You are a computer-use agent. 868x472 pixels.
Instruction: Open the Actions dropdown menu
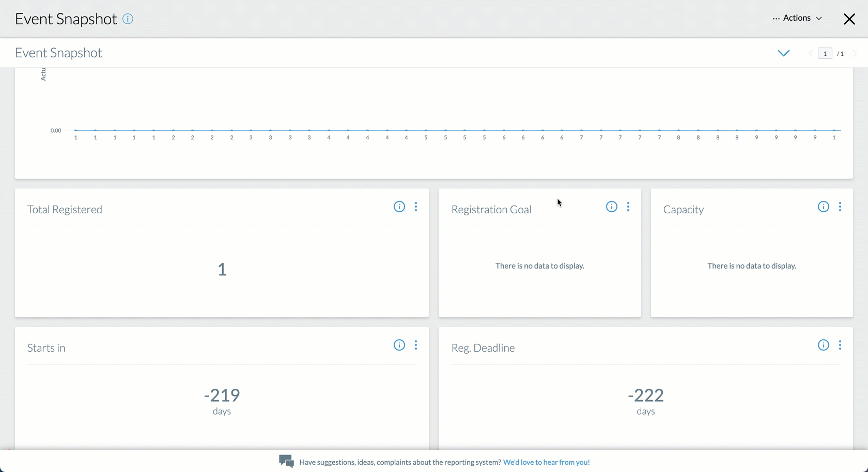tap(798, 19)
